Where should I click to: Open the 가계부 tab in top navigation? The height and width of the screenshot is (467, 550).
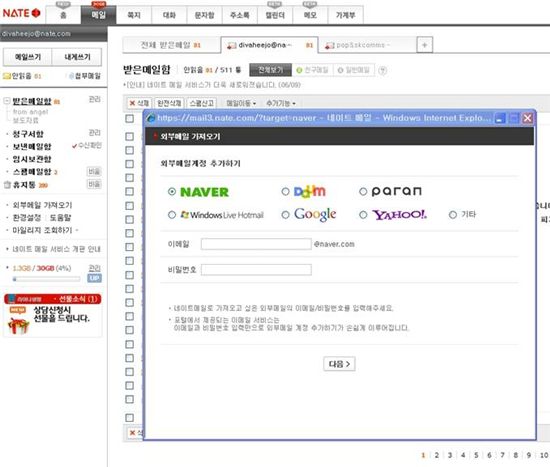click(x=346, y=15)
